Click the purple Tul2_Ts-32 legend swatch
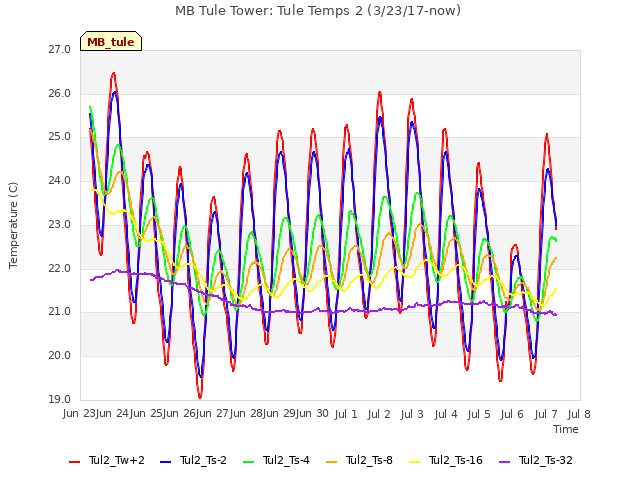640x480 pixels. (x=504, y=462)
